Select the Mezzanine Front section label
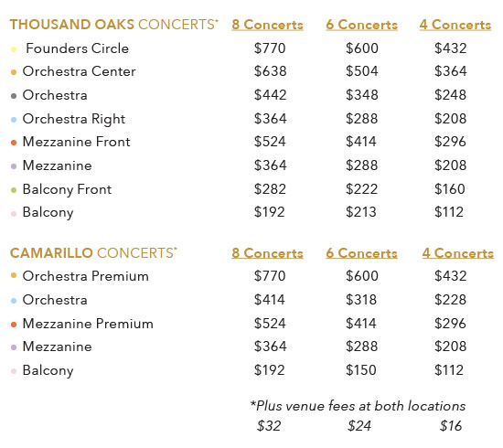503x448 pixels. click(76, 142)
